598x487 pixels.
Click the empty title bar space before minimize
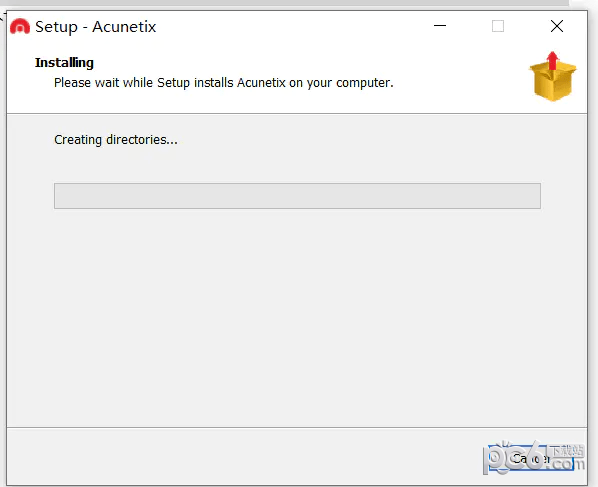[294, 26]
